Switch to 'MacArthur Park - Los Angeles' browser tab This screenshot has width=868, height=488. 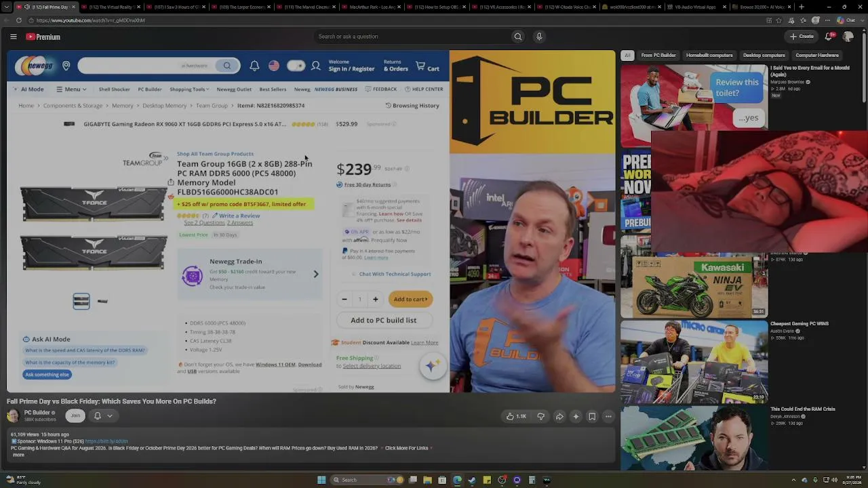[372, 7]
